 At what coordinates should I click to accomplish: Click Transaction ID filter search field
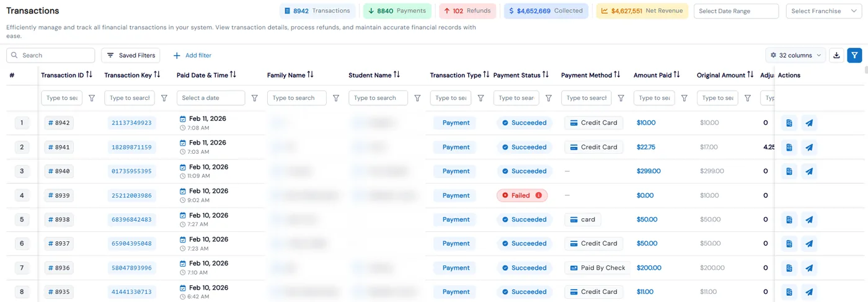(62, 98)
